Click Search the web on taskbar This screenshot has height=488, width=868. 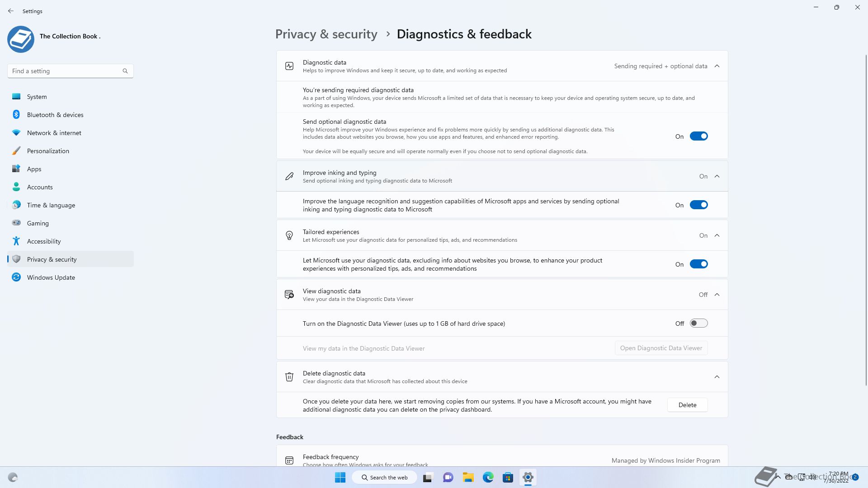click(x=385, y=477)
